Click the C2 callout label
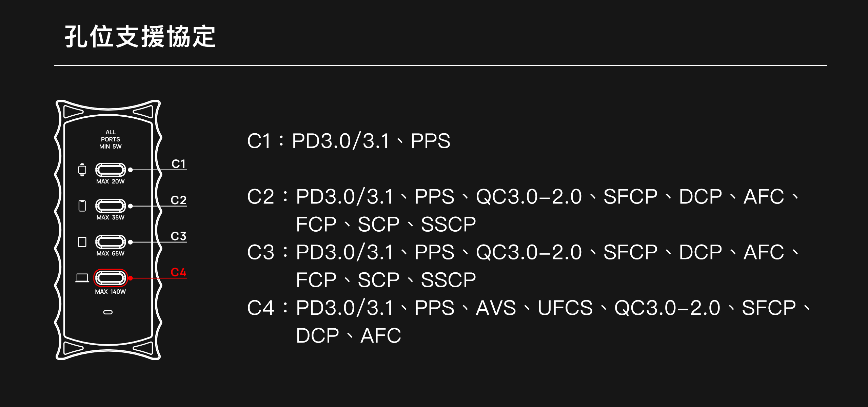 click(178, 200)
